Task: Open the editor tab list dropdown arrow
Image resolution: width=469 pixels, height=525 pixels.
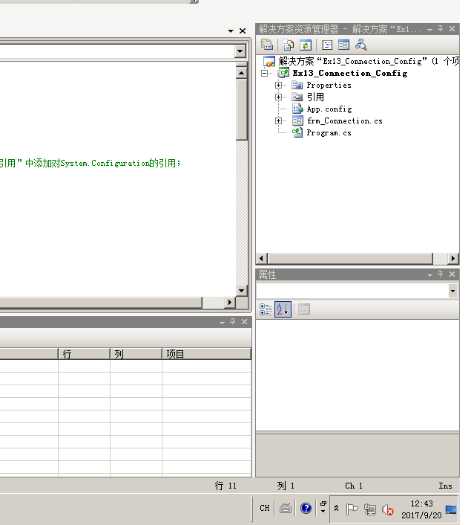Action: tap(231, 31)
